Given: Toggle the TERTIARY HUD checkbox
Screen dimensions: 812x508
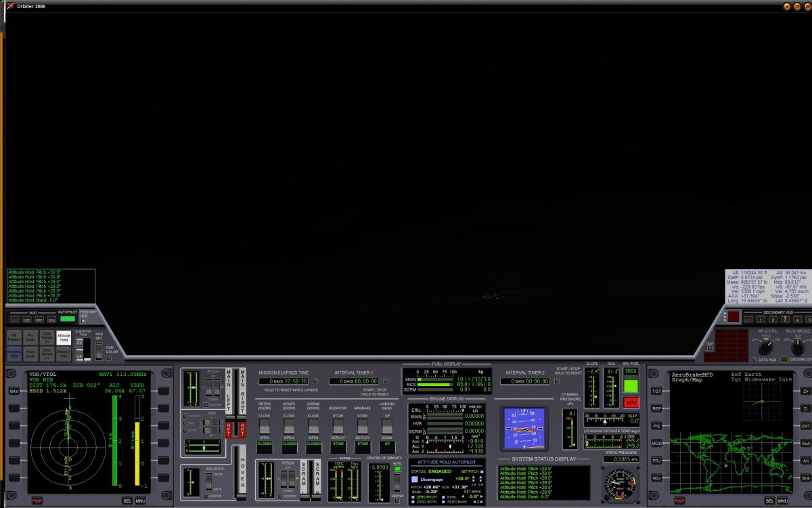Looking at the screenshot, I should 83,321.
